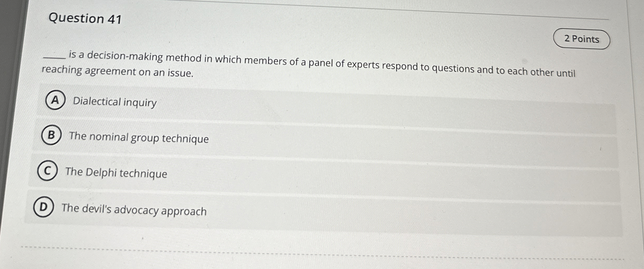This screenshot has height=269, width=644.
Task: Select the letter A inside its circle
Action: 56,100
